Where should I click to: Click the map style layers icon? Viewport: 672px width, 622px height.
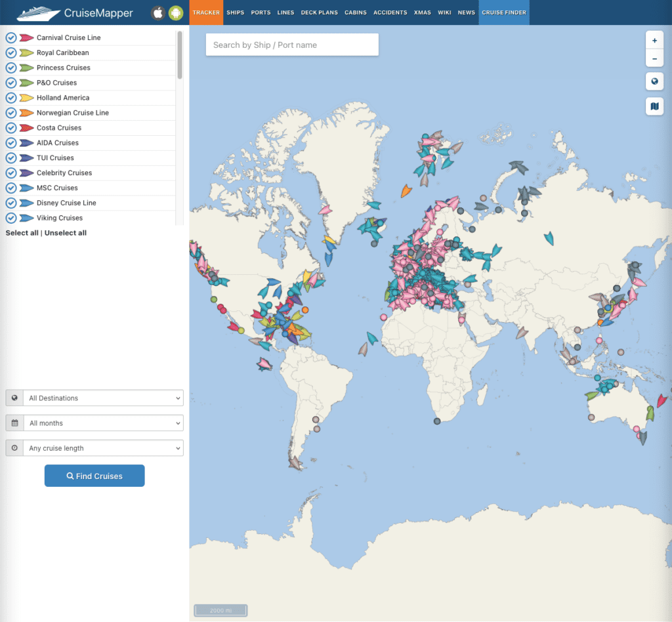654,106
